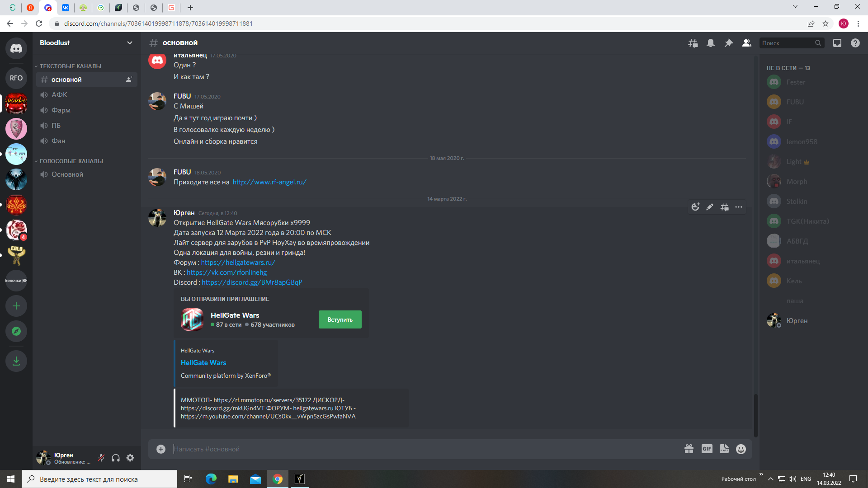Viewport: 868px width, 488px height.
Task: Open Explore public servers compass icon
Action: click(16, 331)
